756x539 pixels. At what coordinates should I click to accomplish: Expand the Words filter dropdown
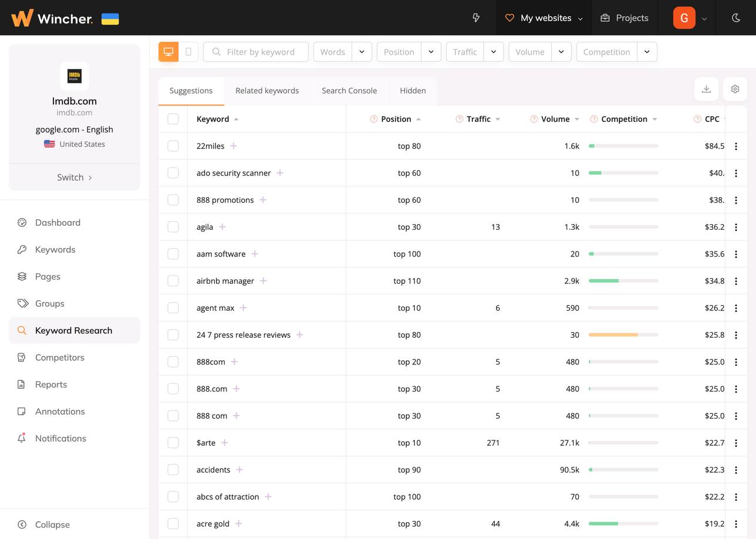pos(362,52)
